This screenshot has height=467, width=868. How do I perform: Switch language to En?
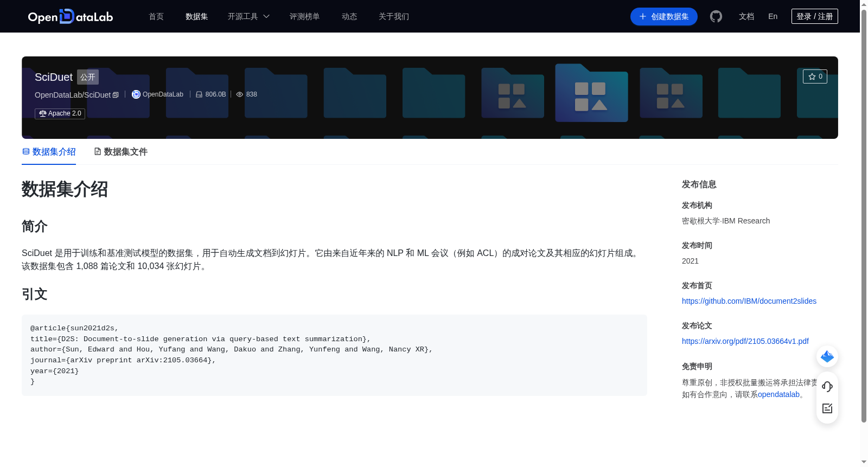tap(773, 17)
